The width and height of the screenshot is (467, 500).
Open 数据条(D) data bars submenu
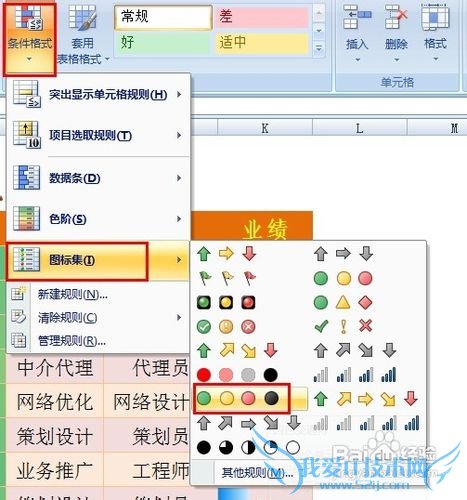click(x=98, y=178)
